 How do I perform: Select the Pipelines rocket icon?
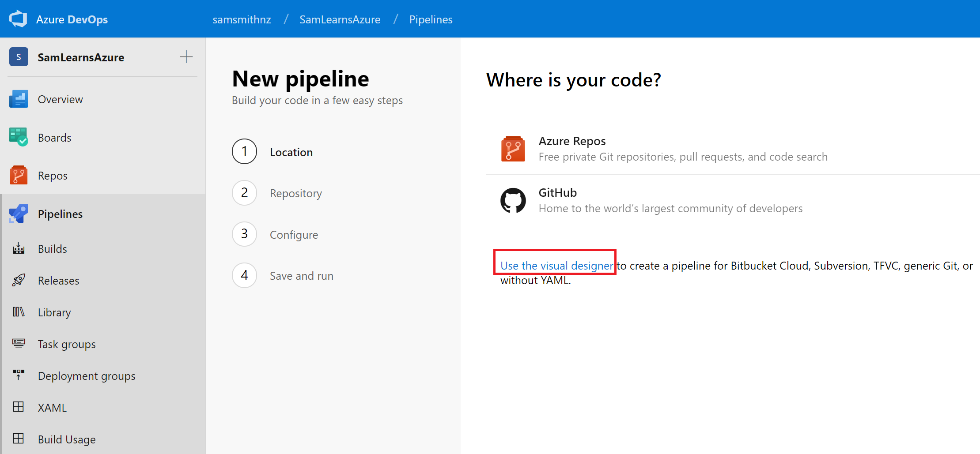(x=19, y=214)
